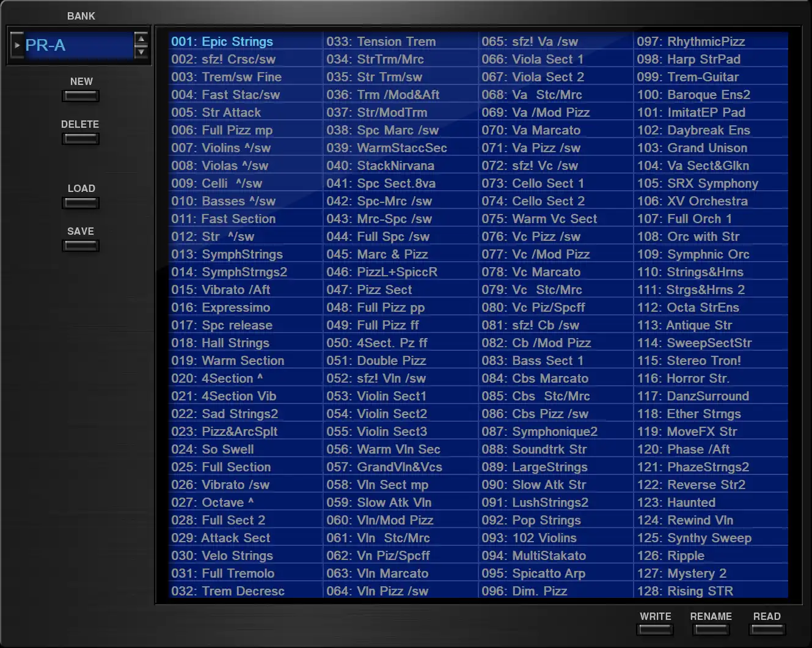Click the bank up arrow stepper

[141, 40]
